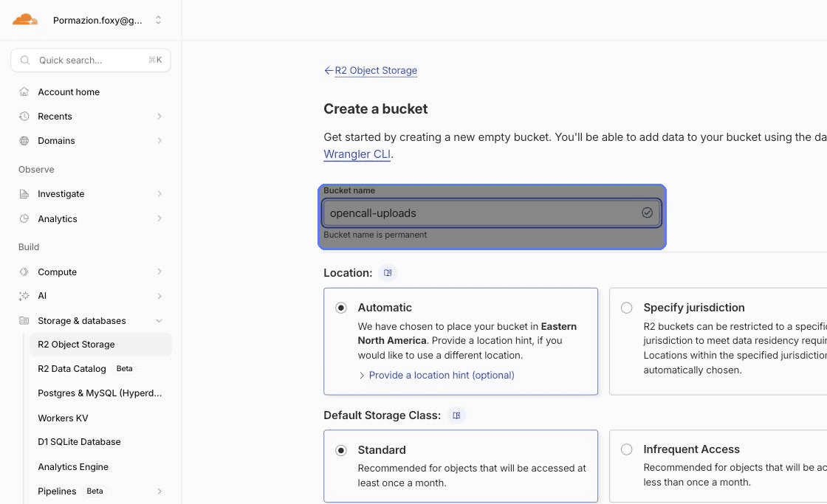
Task: Select the Automatic location radio button
Action: coord(341,308)
